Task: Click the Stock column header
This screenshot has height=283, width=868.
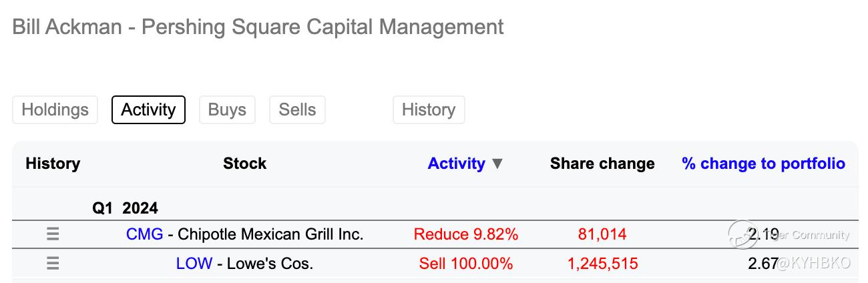Action: point(244,164)
